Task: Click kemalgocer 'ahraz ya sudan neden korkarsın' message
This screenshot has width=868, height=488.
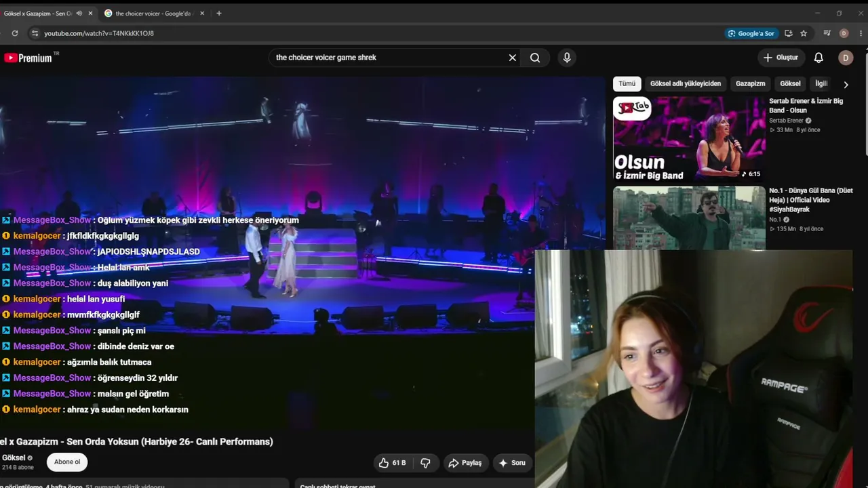Action: point(95,409)
